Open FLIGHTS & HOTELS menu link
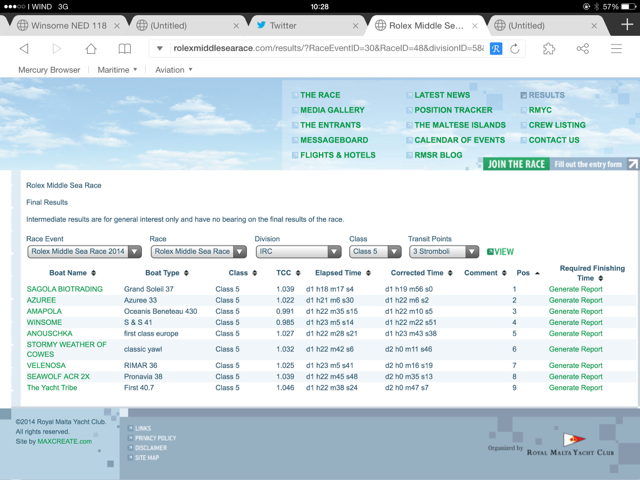The image size is (640, 480). (338, 156)
